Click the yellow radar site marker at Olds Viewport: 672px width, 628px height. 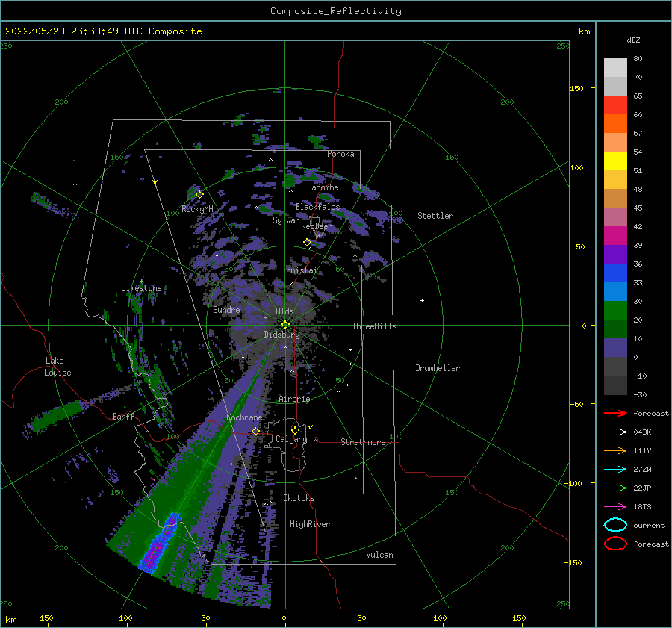pos(285,325)
